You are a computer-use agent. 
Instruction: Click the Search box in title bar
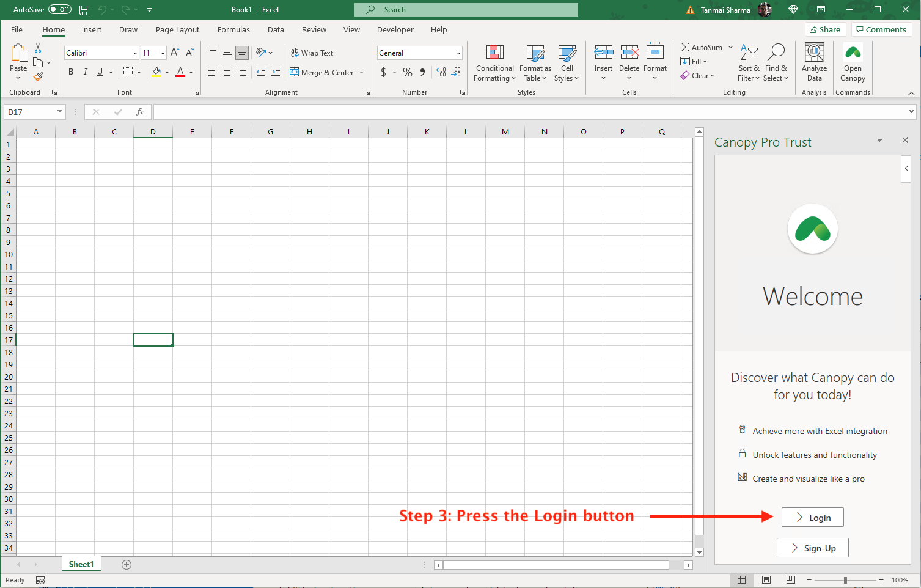(466, 10)
